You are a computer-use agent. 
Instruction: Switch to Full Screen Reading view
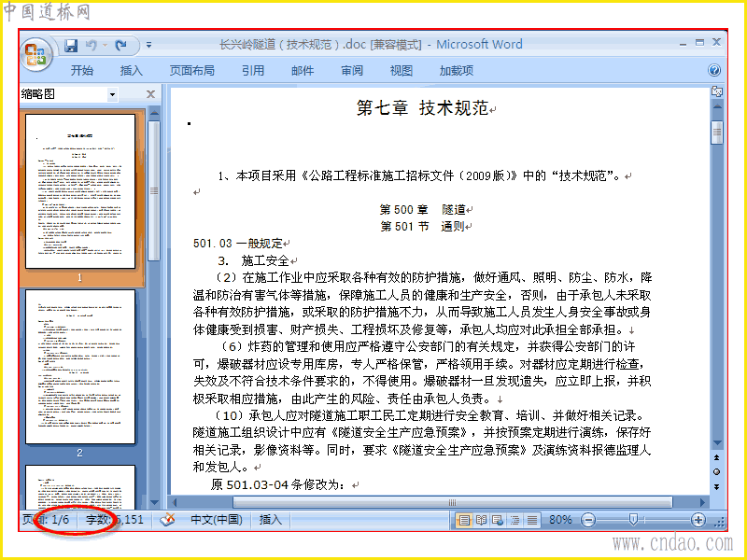click(481, 520)
